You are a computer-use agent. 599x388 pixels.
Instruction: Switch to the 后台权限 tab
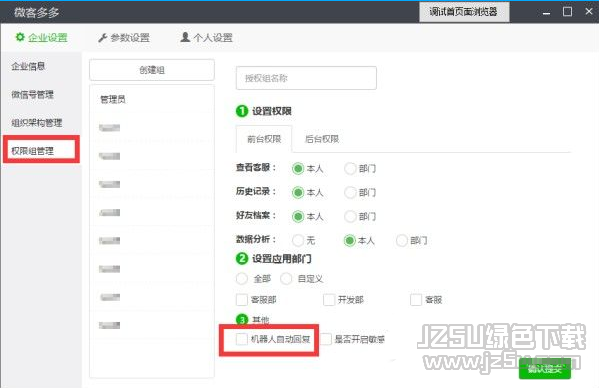[322, 139]
